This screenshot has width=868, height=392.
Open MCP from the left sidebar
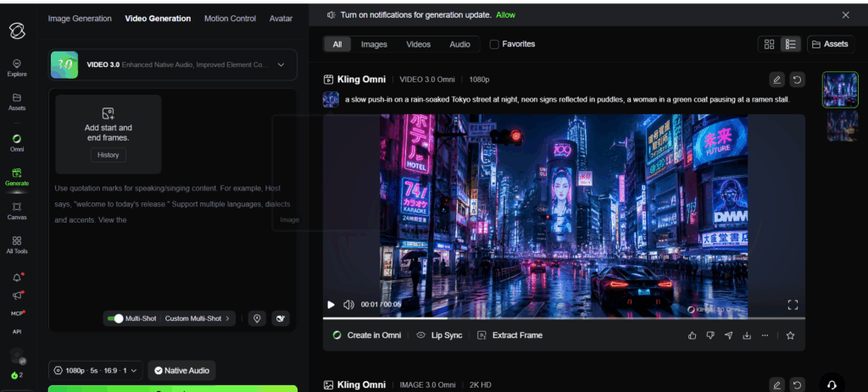(x=17, y=313)
